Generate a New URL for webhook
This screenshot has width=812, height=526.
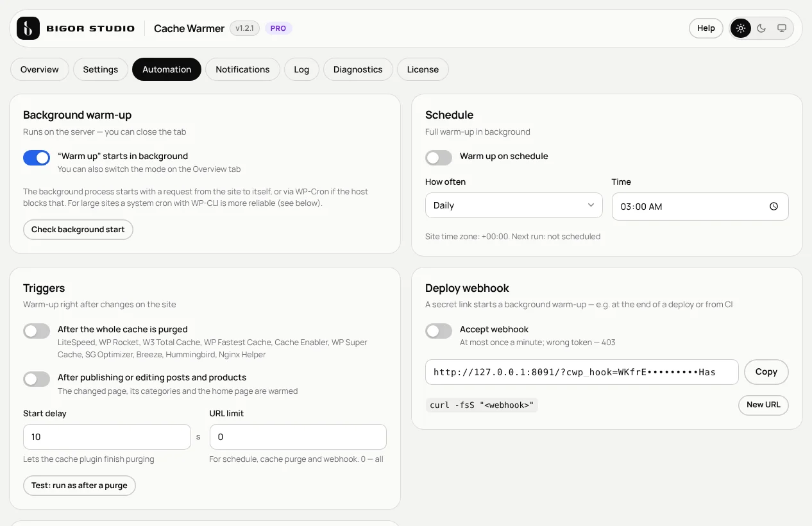tap(763, 405)
